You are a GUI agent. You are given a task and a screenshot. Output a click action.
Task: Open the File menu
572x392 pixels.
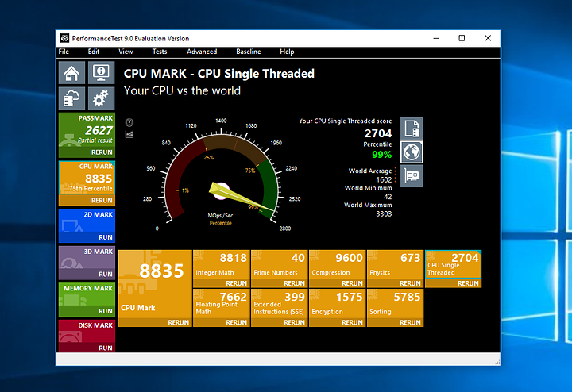point(64,52)
